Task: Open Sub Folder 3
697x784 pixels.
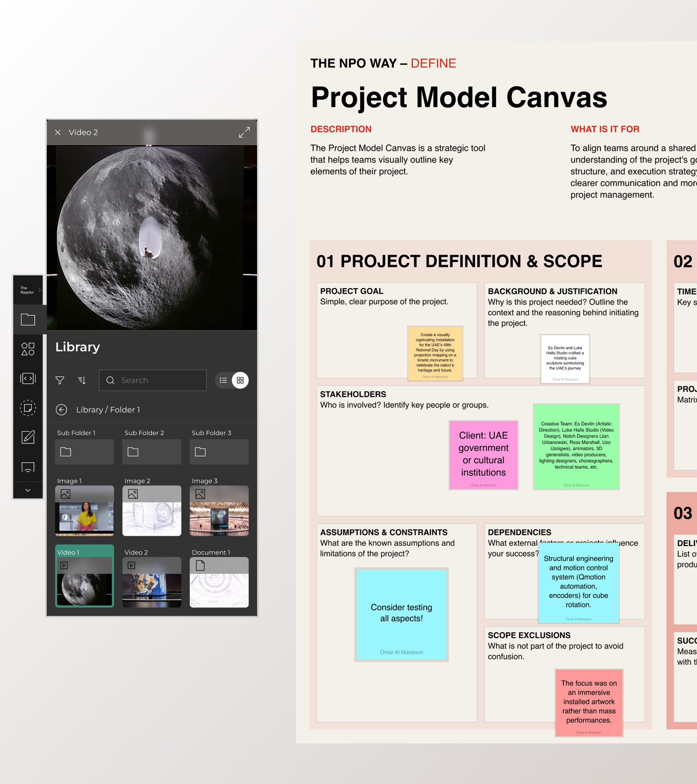Action: 219,452
